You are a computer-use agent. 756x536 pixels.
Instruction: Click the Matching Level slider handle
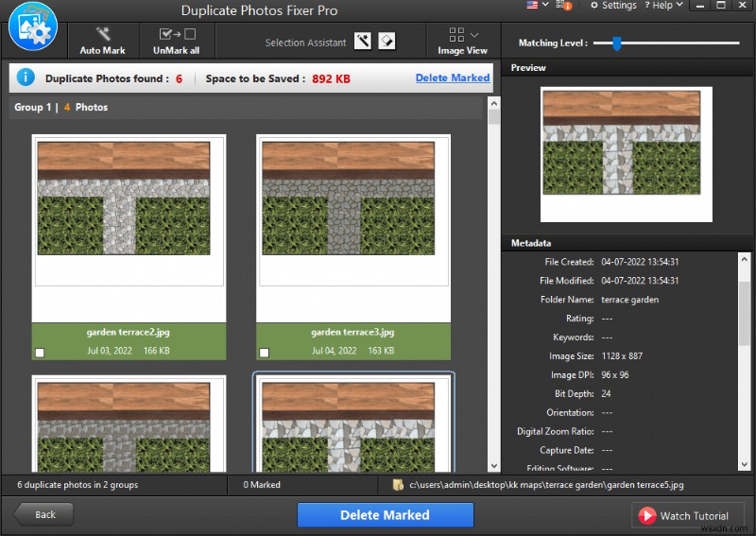click(616, 43)
